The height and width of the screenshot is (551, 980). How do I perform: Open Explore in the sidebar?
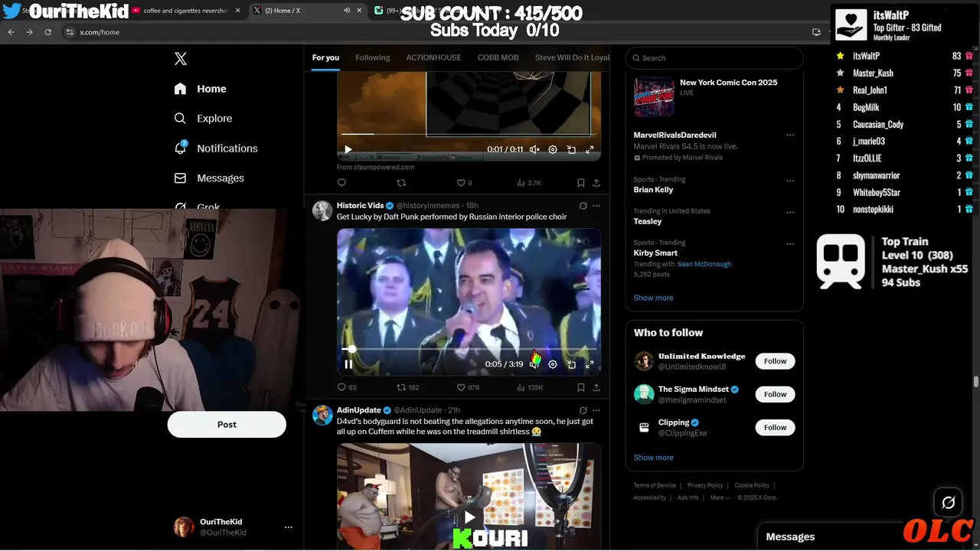click(x=203, y=119)
